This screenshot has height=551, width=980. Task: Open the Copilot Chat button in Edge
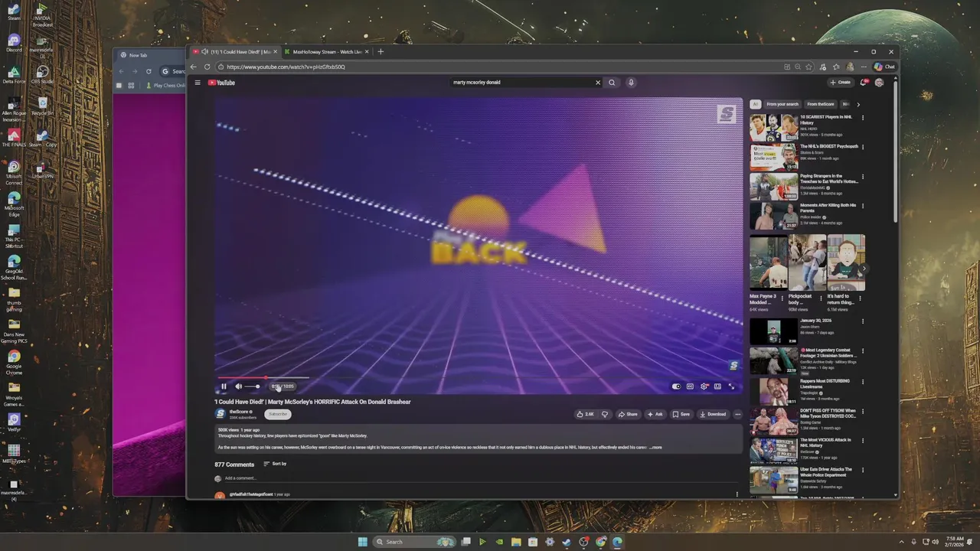pyautogui.click(x=884, y=67)
